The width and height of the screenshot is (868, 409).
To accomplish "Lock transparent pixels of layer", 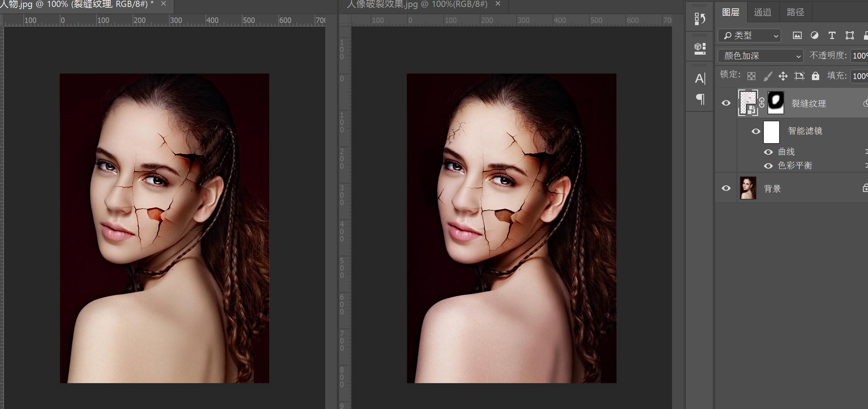I will pos(751,76).
